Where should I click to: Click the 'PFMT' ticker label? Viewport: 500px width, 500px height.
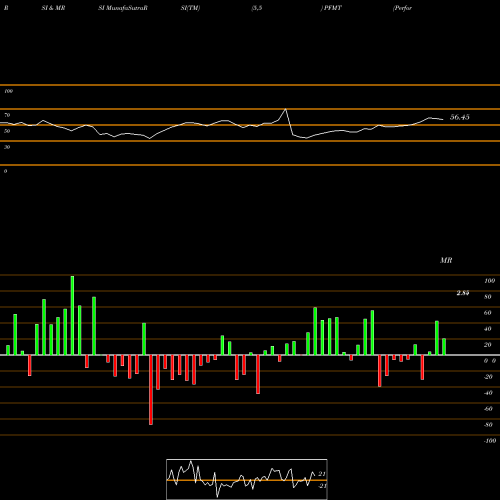coord(333,8)
